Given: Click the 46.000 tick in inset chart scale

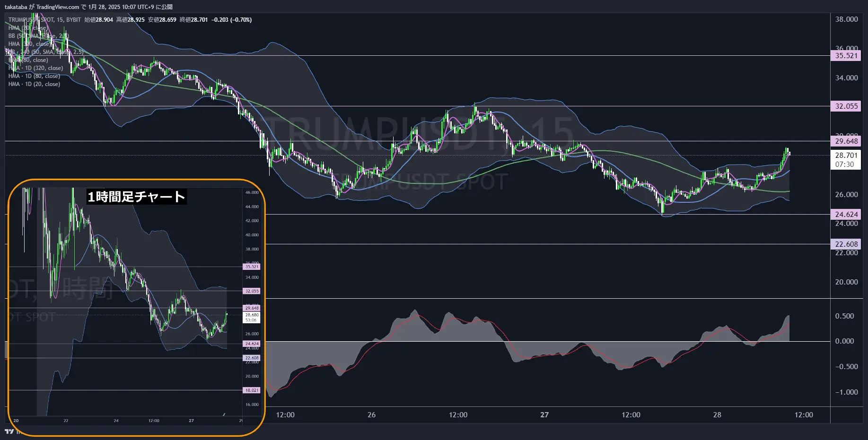Looking at the screenshot, I should pos(252,192).
